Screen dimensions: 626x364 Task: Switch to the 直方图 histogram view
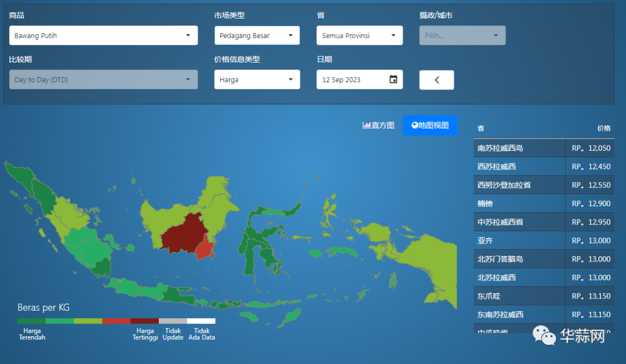[x=378, y=125]
